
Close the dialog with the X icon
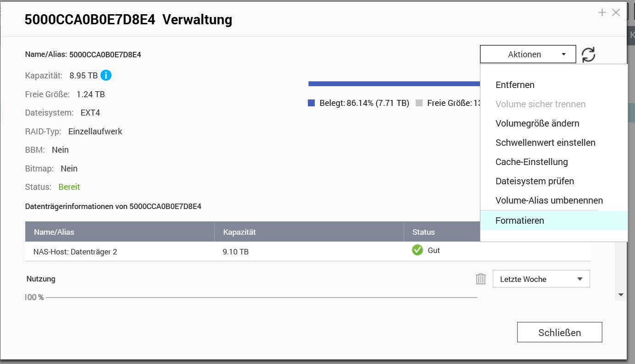(616, 13)
